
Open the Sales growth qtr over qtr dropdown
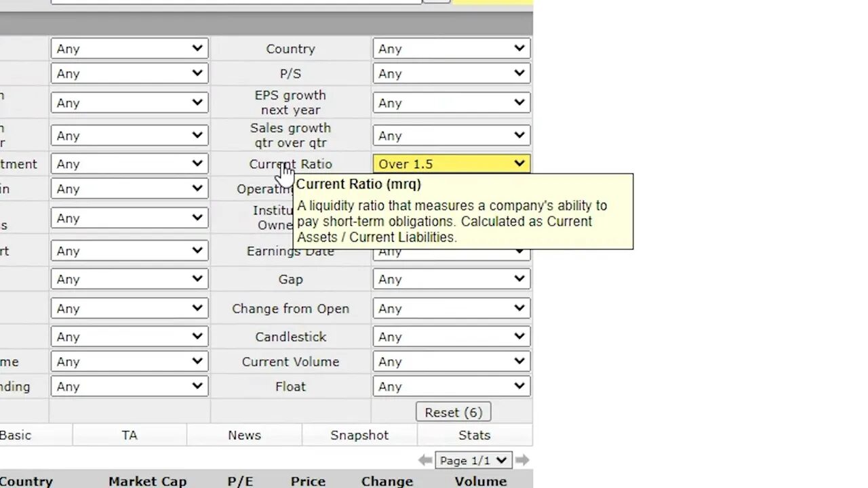[451, 135]
